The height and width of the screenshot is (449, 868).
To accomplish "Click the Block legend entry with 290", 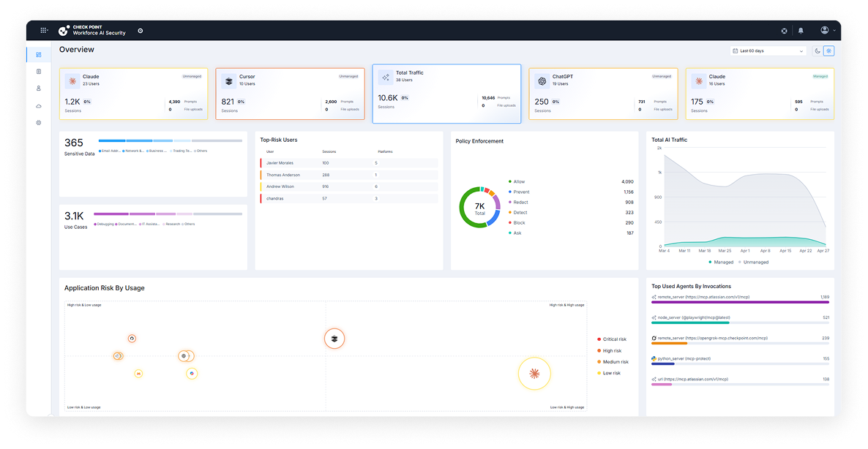I will point(571,223).
